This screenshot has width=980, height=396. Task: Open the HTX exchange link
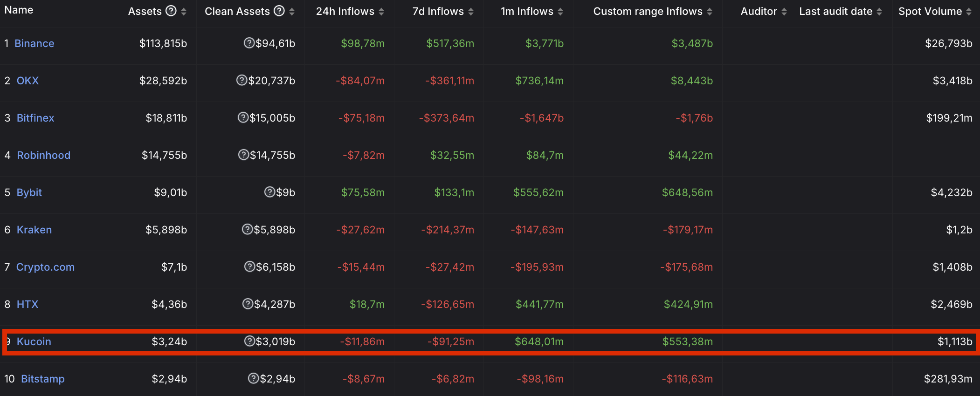coord(28,304)
